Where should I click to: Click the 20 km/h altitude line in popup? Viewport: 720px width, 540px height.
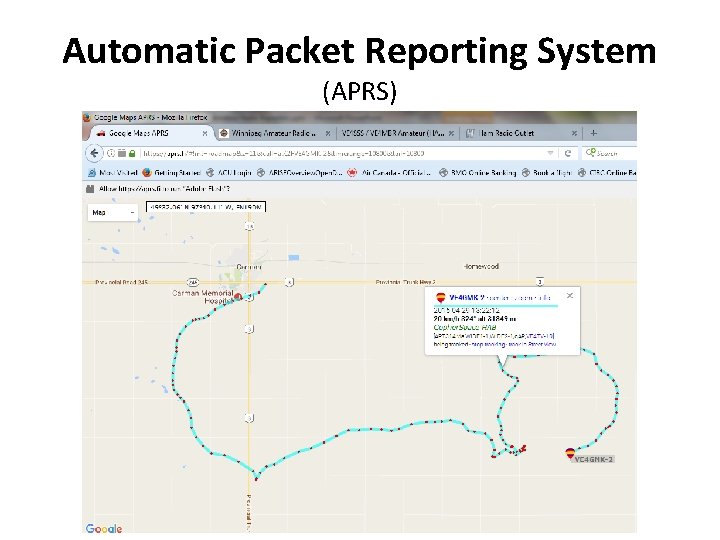[x=474, y=319]
